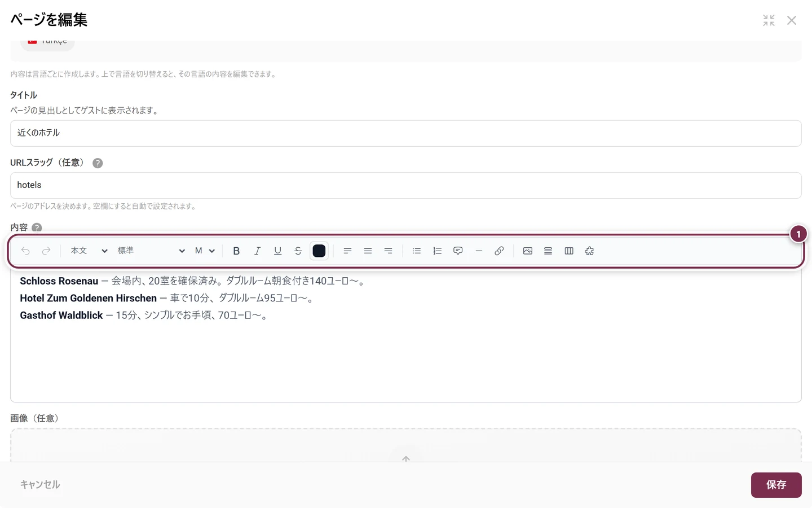Toggle bold formatting
The width and height of the screenshot is (812, 508).
236,251
